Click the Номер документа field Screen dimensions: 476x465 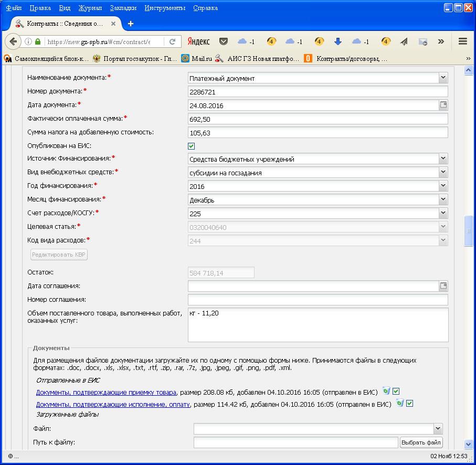click(x=318, y=92)
